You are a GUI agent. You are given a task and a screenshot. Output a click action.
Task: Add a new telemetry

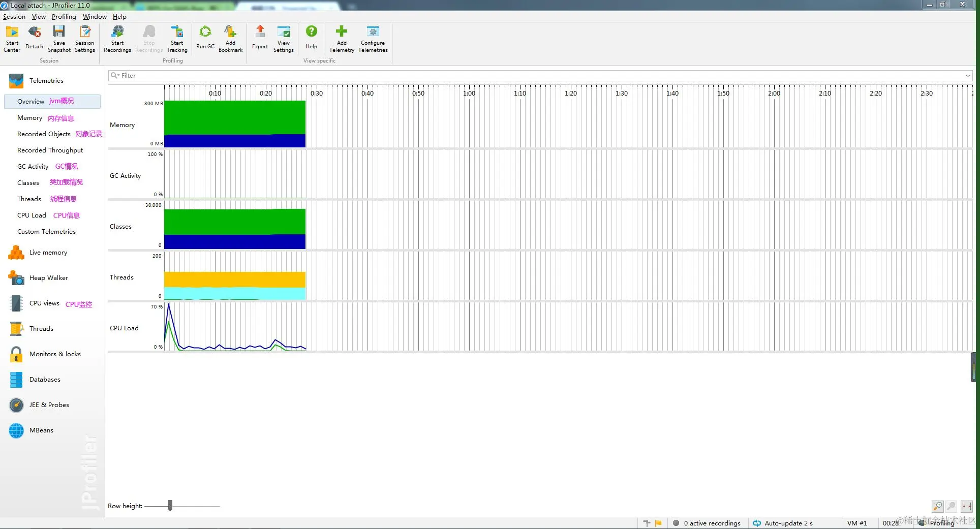tap(342, 39)
